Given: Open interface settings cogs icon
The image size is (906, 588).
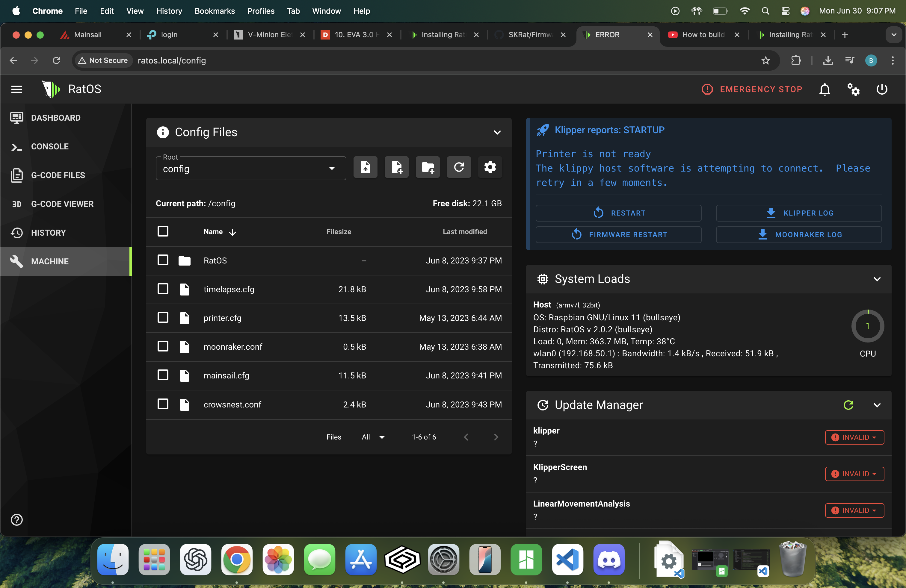Looking at the screenshot, I should [853, 89].
